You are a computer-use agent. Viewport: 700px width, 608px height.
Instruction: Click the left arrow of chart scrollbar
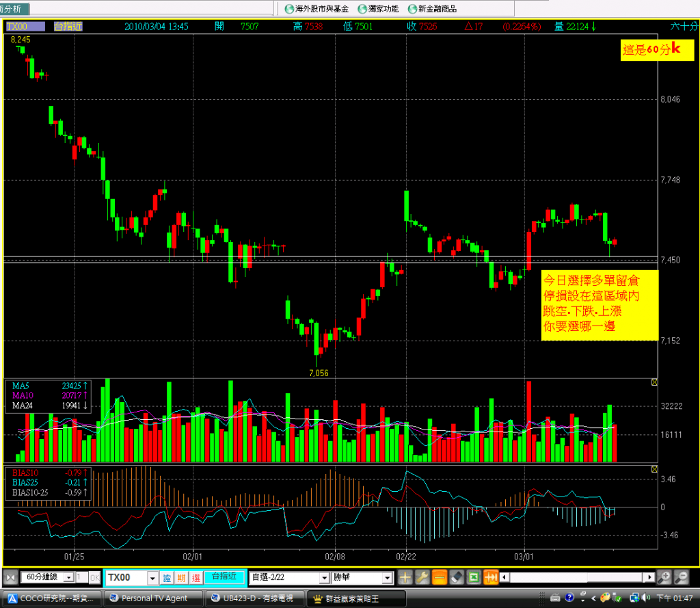tap(504, 577)
